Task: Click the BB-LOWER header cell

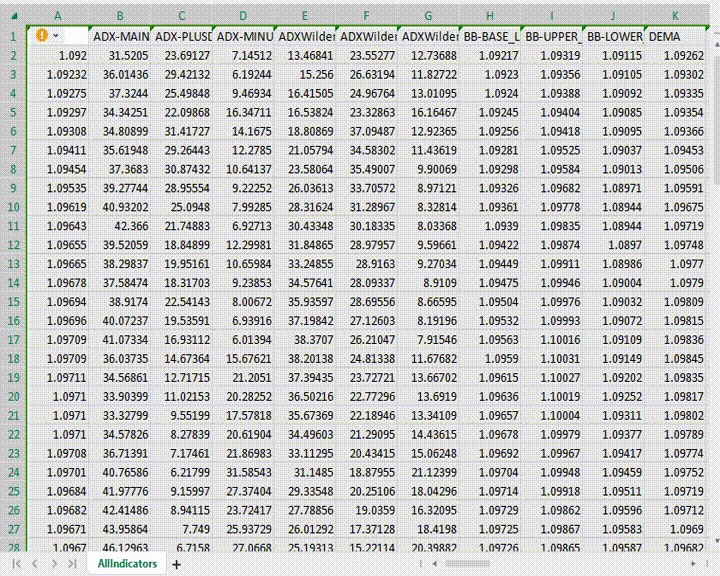Action: click(613, 36)
